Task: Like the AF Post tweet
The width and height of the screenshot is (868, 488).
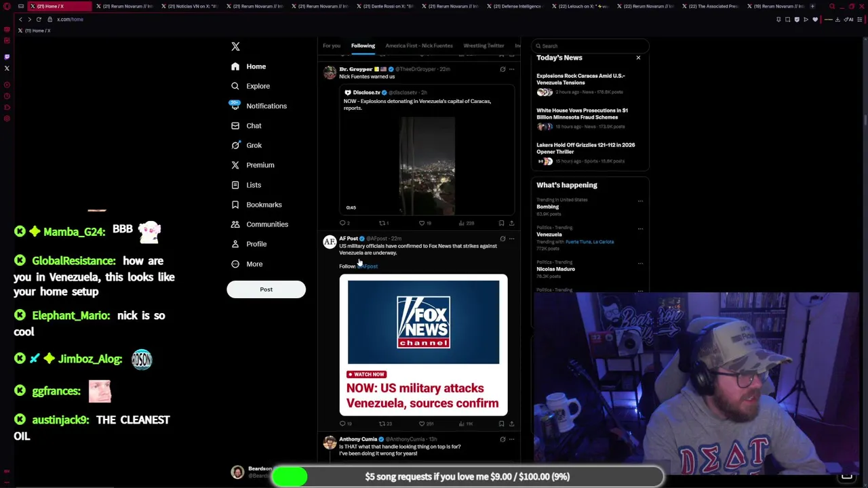Action: tap(425, 424)
